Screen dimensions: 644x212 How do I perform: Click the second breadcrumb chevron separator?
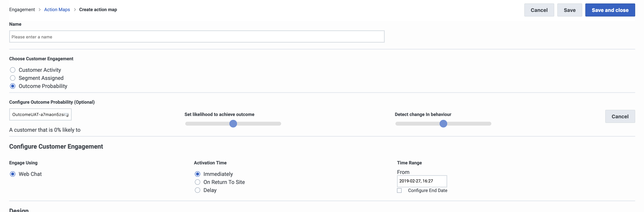point(74,10)
